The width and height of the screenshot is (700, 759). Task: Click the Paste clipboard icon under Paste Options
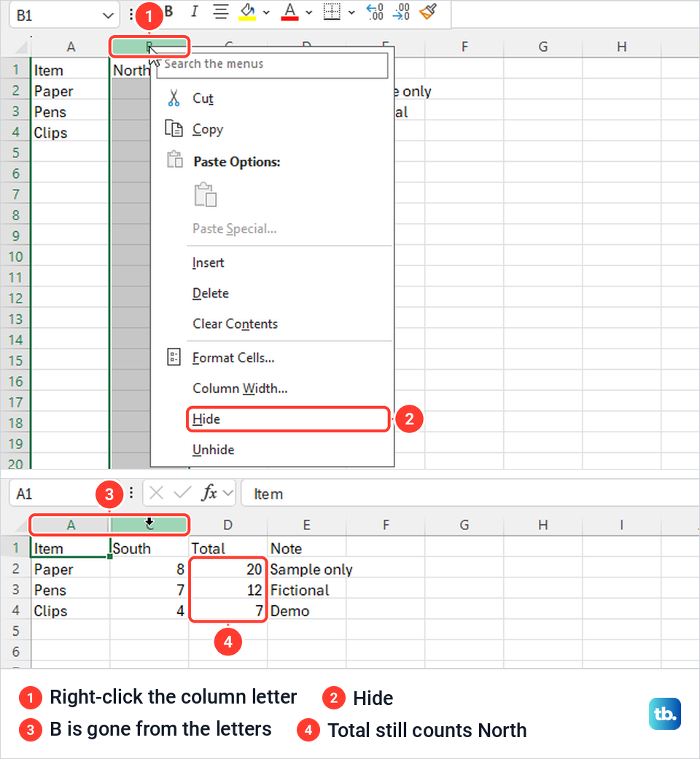[x=205, y=195]
